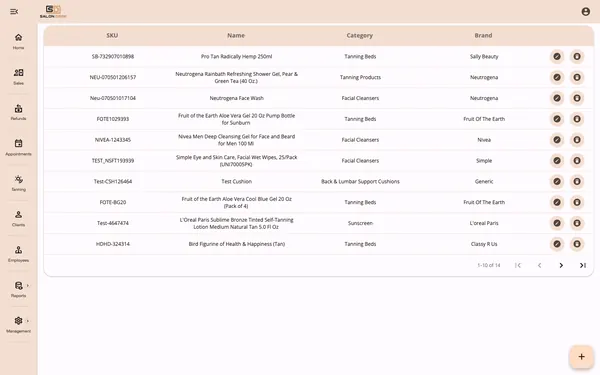The height and width of the screenshot is (375, 600).
Task: Edit the FOTE1029393 Aloe Vera Gel row
Action: click(x=557, y=119)
